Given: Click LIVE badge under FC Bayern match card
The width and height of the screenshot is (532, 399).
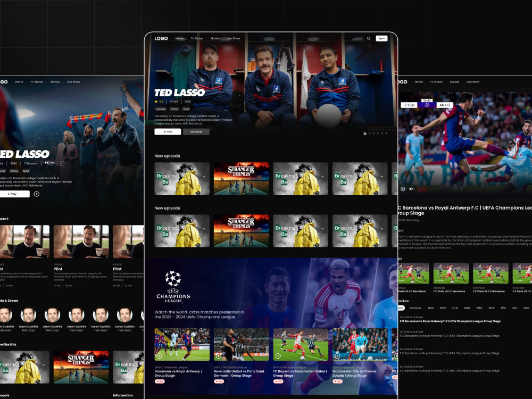Looking at the screenshot, I should [x=278, y=381].
